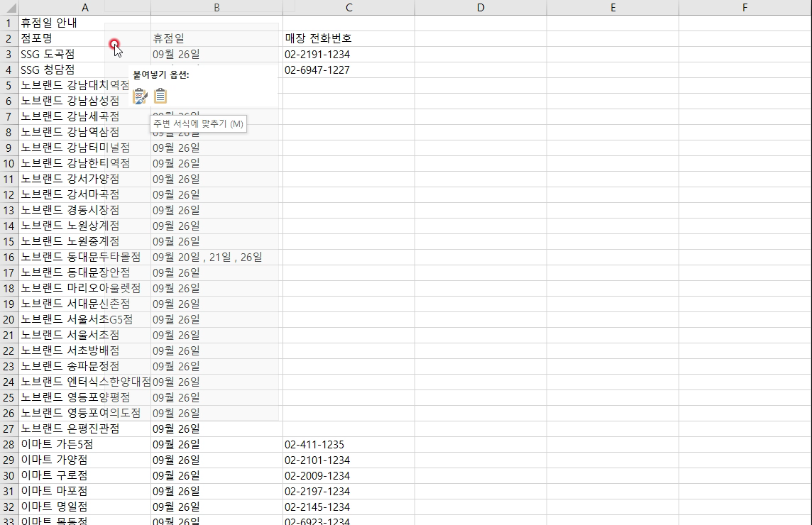This screenshot has height=525, width=812.
Task: Select the 'SSG 청담점' cell
Action: click(85, 70)
